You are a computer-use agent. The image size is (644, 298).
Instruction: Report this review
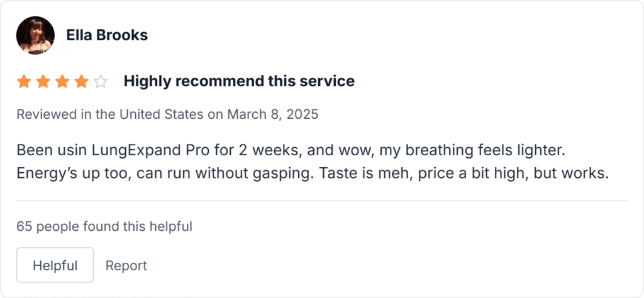(126, 265)
